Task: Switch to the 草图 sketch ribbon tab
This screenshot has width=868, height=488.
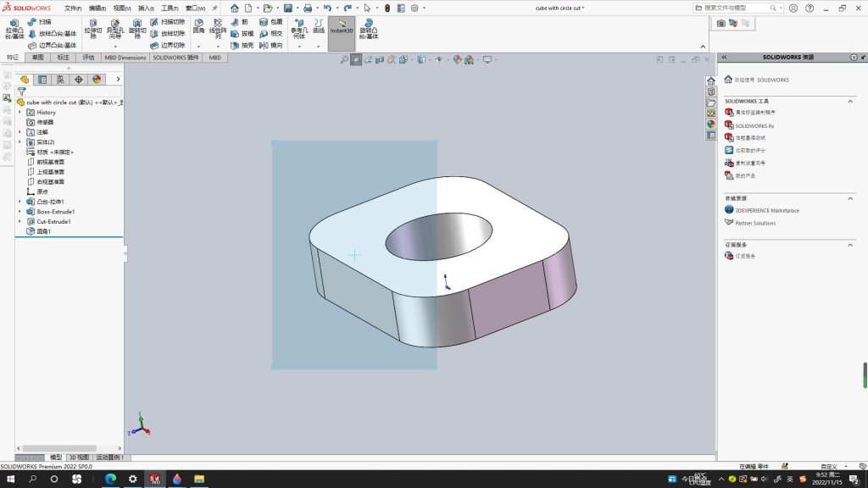Action: 37,58
